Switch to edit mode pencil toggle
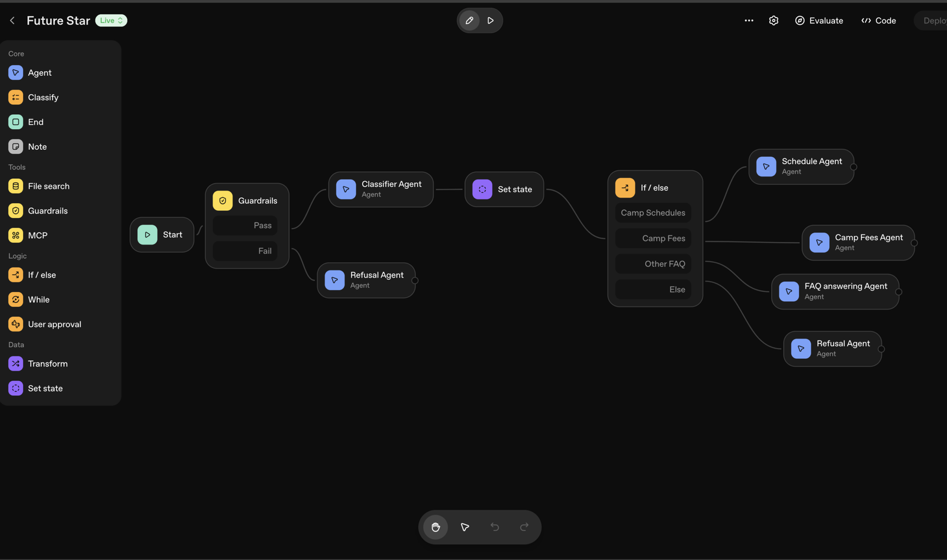This screenshot has height=560, width=947. tap(469, 21)
